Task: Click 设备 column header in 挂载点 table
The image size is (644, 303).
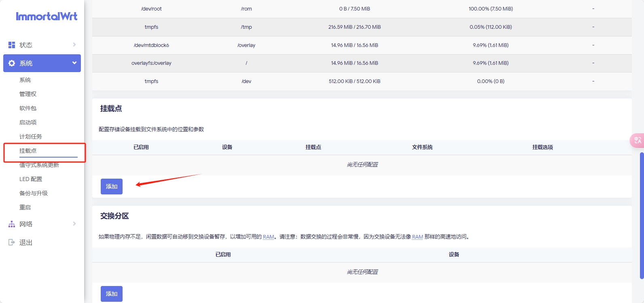Action: coord(227,147)
